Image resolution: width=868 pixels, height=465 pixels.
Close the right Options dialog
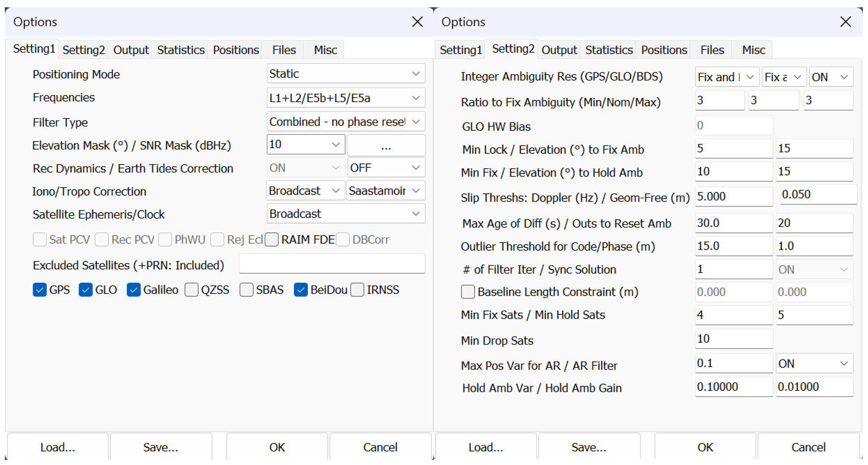[845, 22]
